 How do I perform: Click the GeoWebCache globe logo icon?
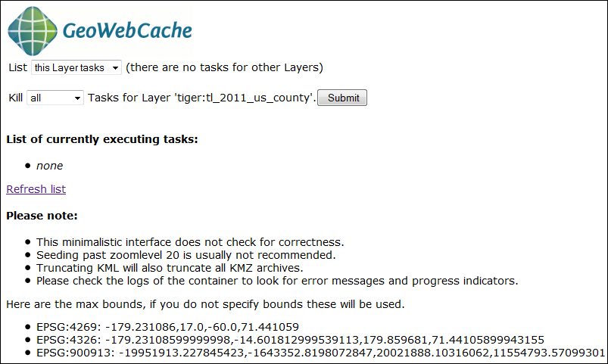click(33, 31)
